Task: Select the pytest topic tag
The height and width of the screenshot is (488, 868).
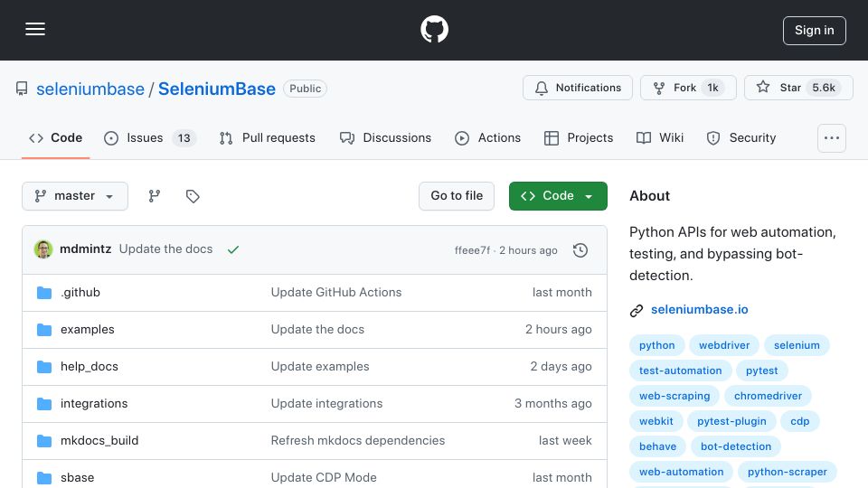Action: pyautogui.click(x=761, y=371)
